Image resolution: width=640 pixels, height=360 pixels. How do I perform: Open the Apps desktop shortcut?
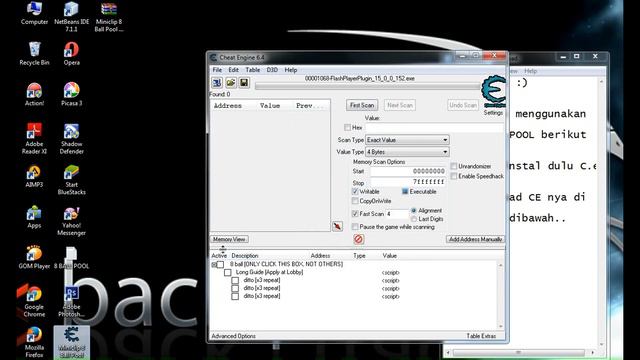pyautogui.click(x=34, y=217)
